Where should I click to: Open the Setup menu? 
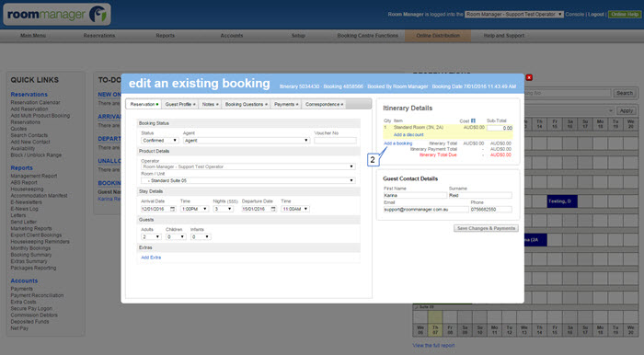(298, 36)
